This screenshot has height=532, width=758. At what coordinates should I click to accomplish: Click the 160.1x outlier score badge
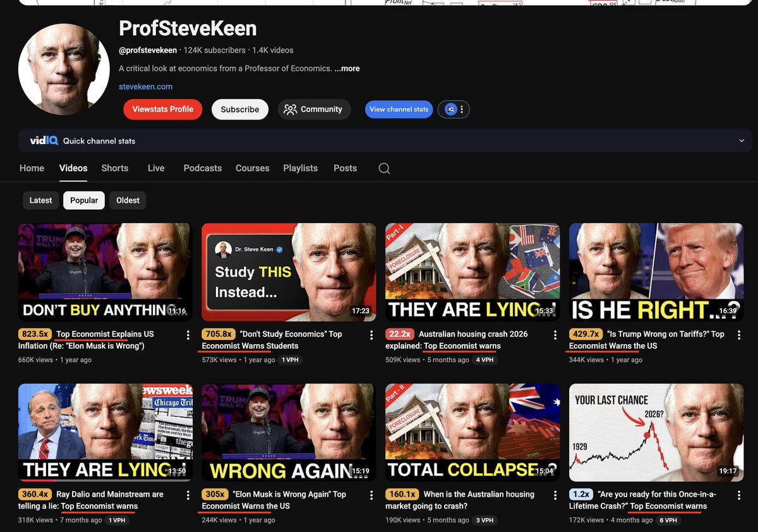tap(402, 495)
